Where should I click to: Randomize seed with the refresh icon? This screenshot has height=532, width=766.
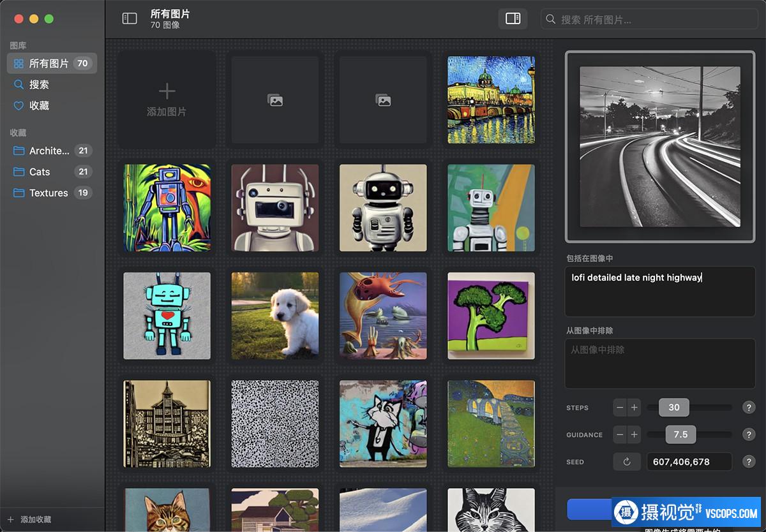pyautogui.click(x=626, y=462)
